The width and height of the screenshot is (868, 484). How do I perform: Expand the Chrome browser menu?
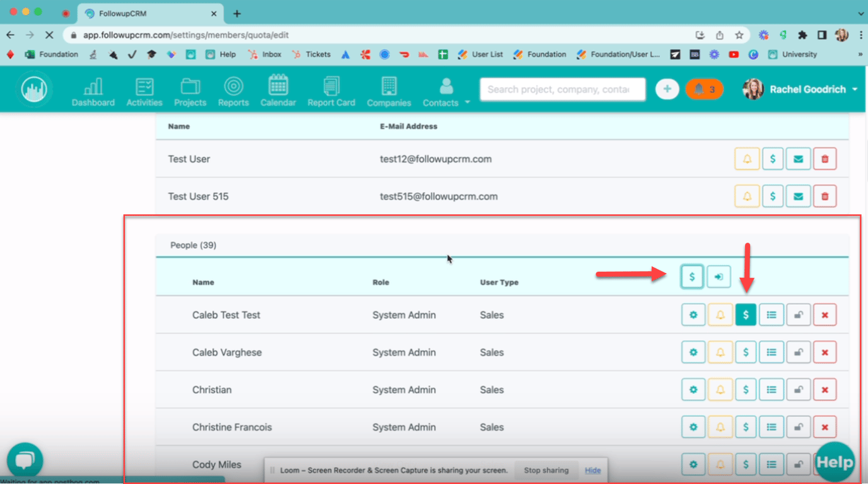pyautogui.click(x=860, y=35)
